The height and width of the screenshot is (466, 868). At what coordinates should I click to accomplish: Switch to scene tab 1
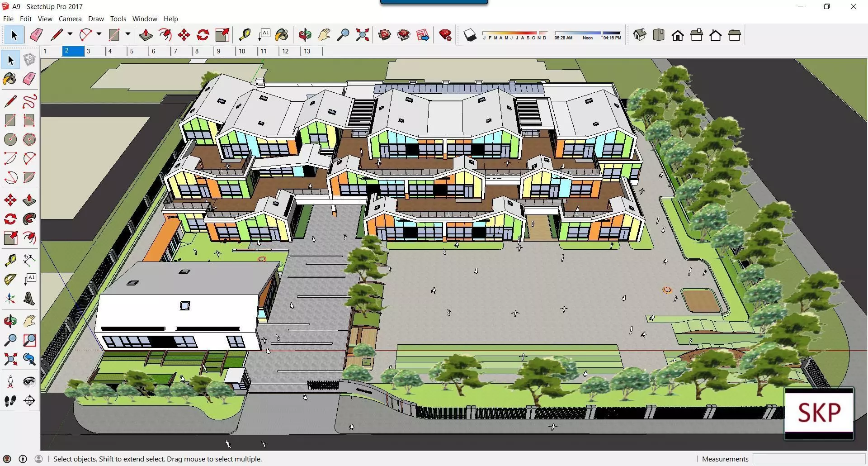coord(51,51)
